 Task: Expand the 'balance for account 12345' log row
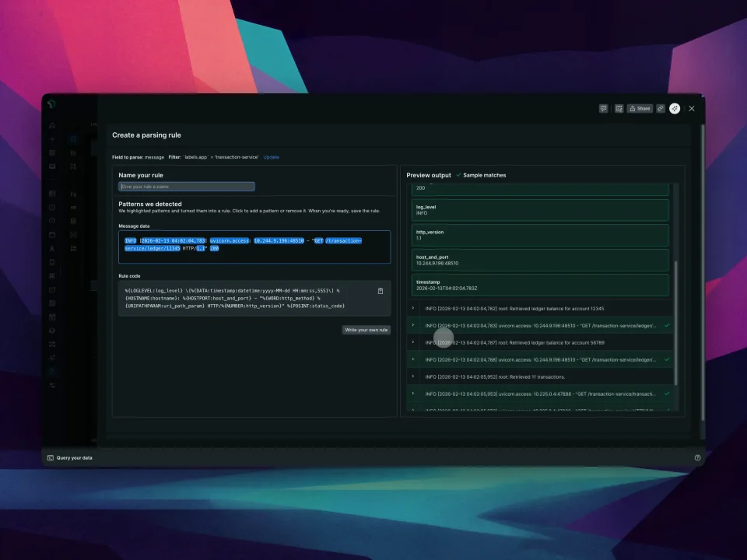tap(413, 308)
